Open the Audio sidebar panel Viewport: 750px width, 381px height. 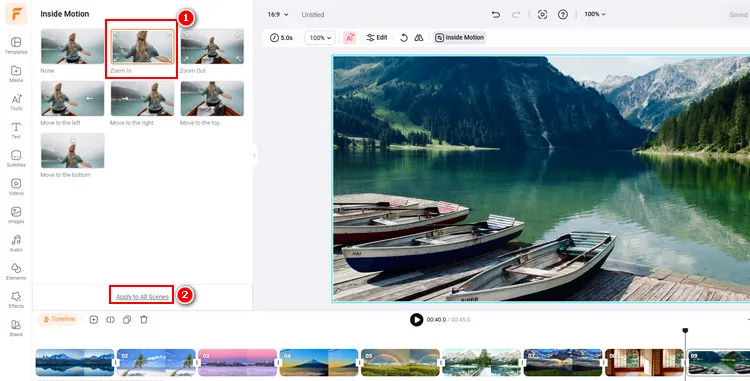[x=16, y=243]
